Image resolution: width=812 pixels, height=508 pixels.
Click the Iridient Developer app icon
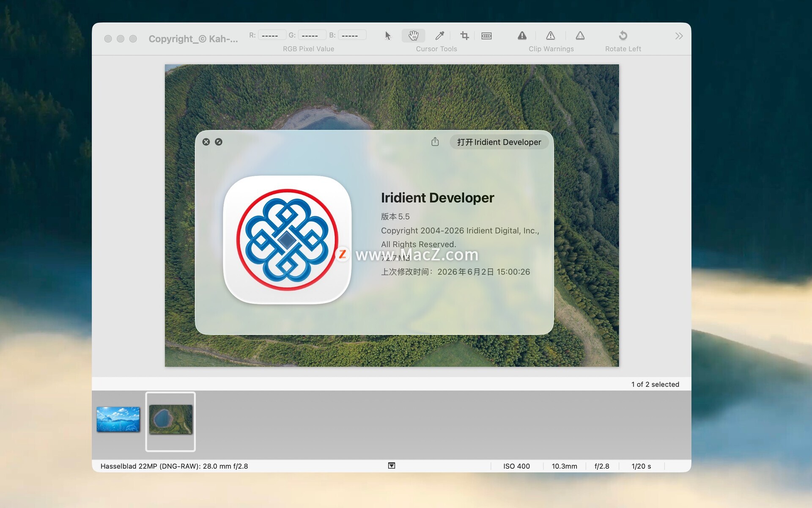287,240
